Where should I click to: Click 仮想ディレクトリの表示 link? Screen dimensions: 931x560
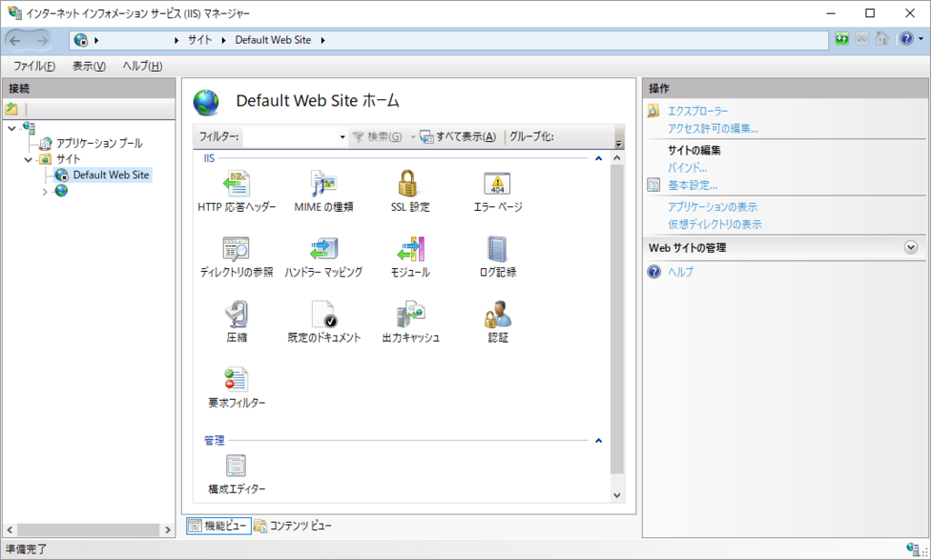(715, 224)
